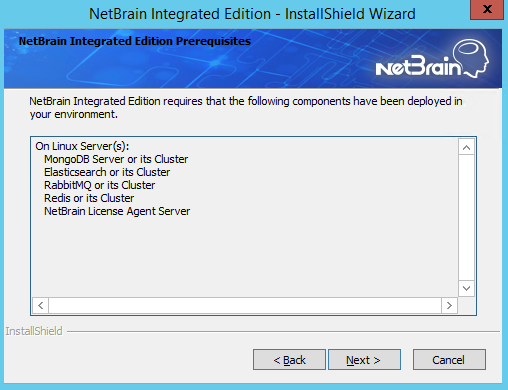Click the InstallShield label at bottom

34,331
